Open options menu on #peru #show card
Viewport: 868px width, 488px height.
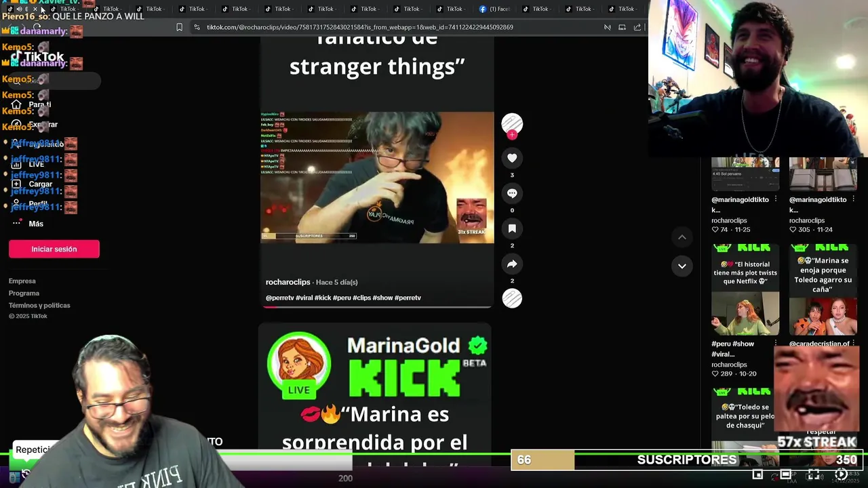tap(775, 344)
